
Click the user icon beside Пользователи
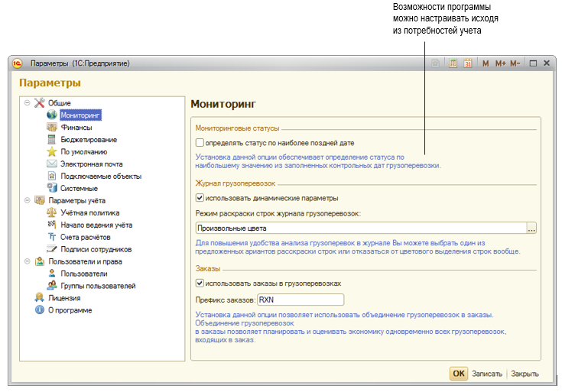pos(52,274)
